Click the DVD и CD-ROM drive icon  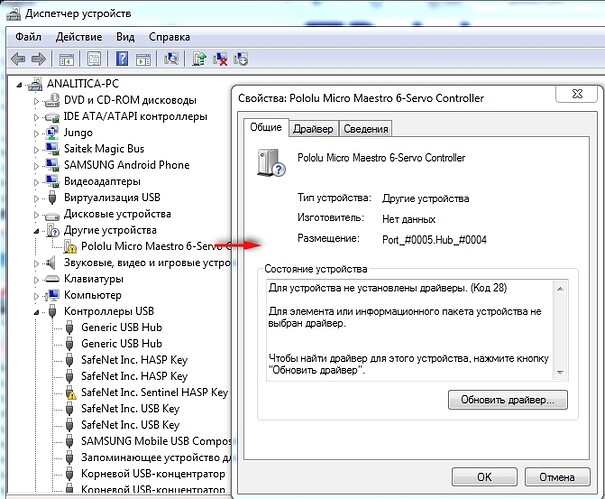(x=53, y=100)
